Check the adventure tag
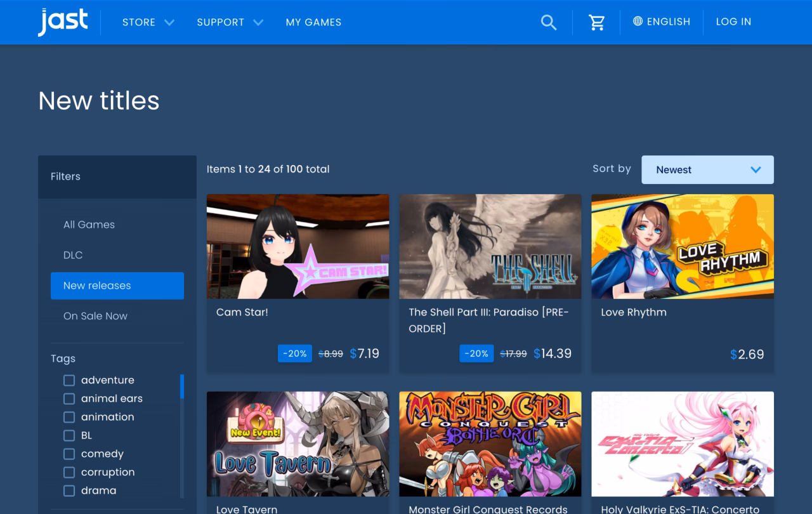812x514 pixels. click(x=69, y=380)
